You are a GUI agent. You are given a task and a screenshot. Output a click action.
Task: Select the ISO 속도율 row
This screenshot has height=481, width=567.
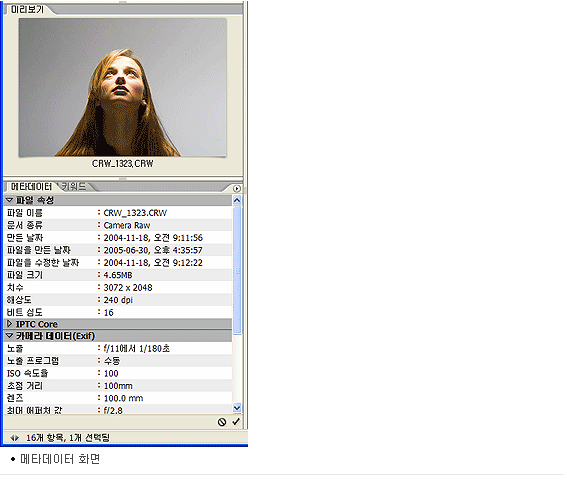pyautogui.click(x=118, y=373)
